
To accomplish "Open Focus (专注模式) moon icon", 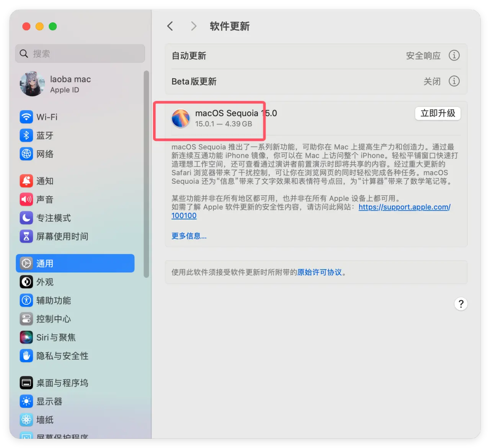I will coord(26,218).
